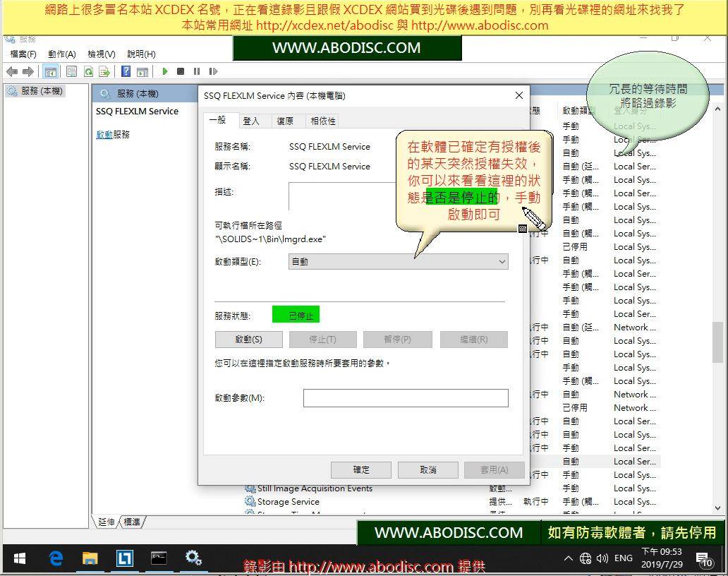Click the 已停用 startup type cell beside Network
Image resolution: width=728 pixels, height=576 pixels.
tap(575, 408)
